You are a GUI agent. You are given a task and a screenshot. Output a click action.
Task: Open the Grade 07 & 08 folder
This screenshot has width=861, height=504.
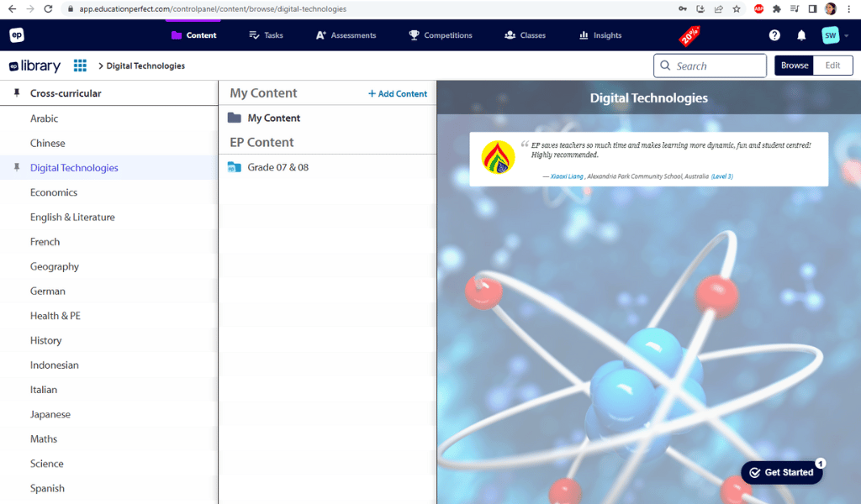click(x=277, y=167)
